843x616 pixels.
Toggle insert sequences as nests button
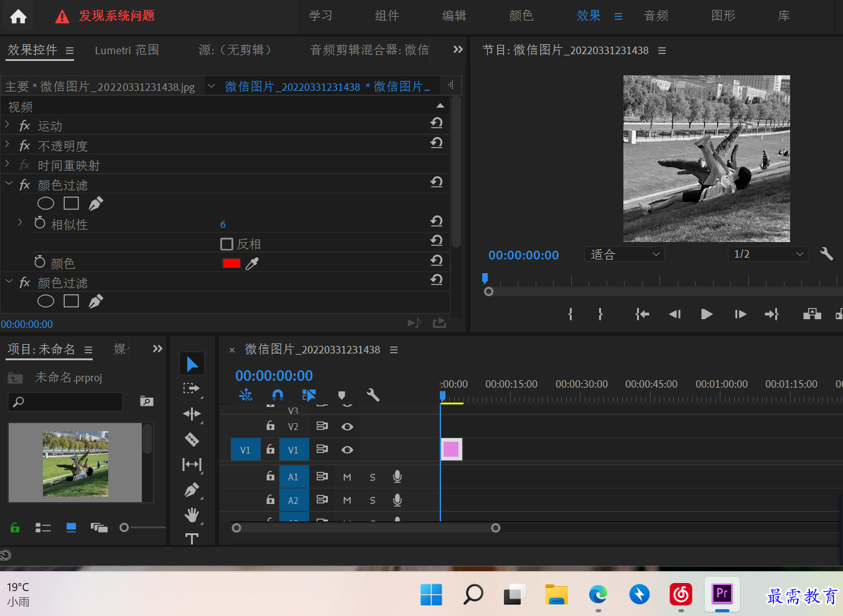click(246, 395)
